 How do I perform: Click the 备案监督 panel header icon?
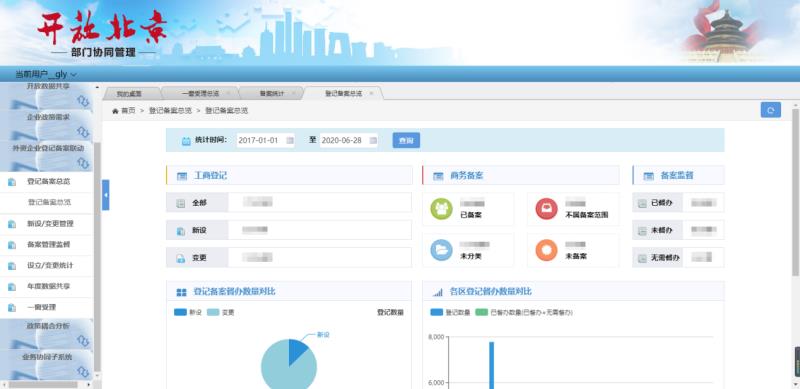pyautogui.click(x=648, y=176)
